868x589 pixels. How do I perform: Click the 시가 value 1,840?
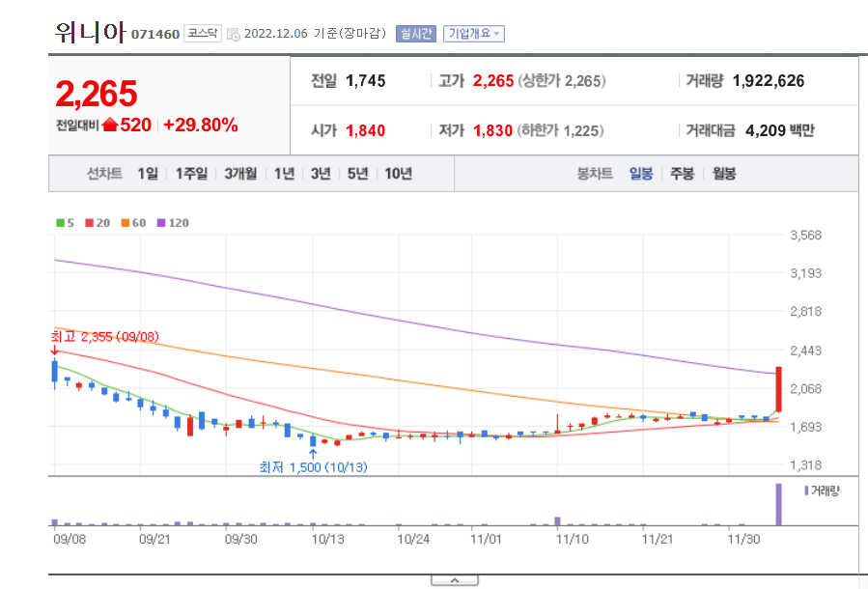[365, 130]
